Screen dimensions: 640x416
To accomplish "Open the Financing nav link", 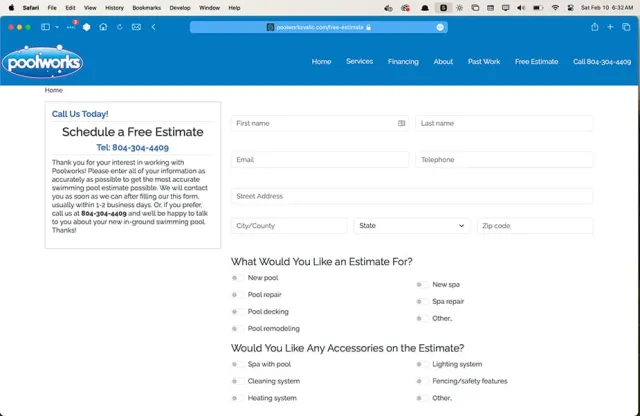I will (403, 62).
